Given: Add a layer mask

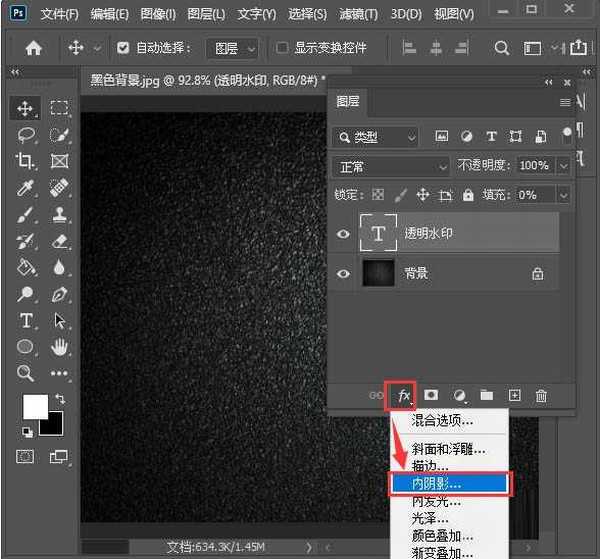Looking at the screenshot, I should (x=432, y=396).
